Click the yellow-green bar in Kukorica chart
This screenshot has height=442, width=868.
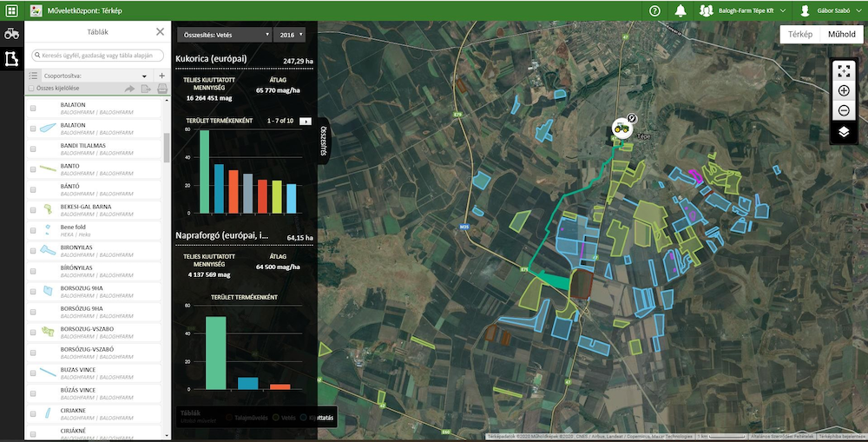coord(277,196)
